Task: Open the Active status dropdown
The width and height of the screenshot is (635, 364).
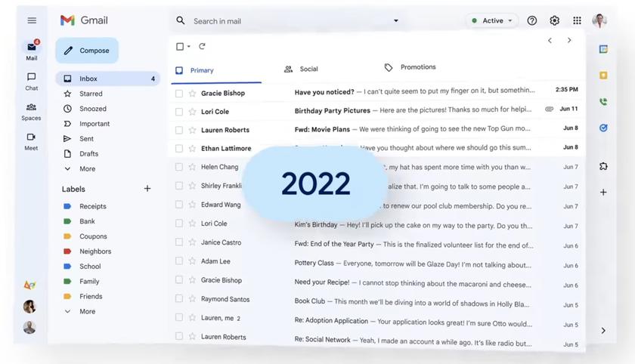Action: click(492, 20)
